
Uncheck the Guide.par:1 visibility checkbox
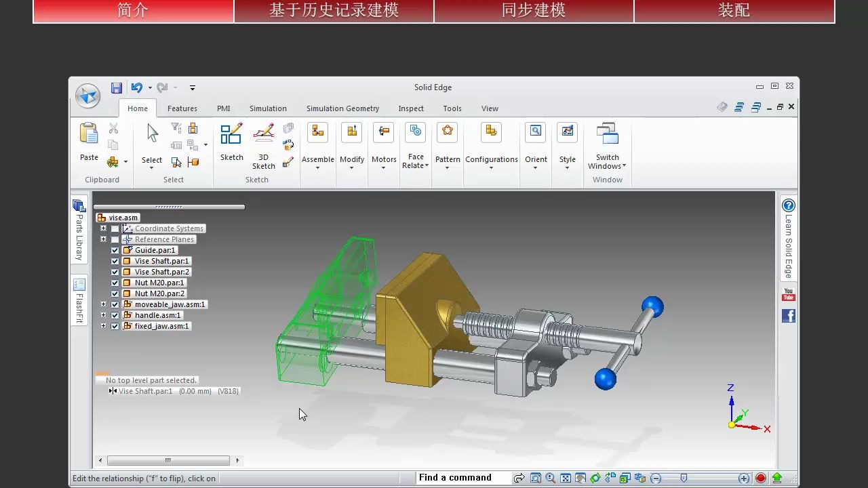tap(115, 250)
